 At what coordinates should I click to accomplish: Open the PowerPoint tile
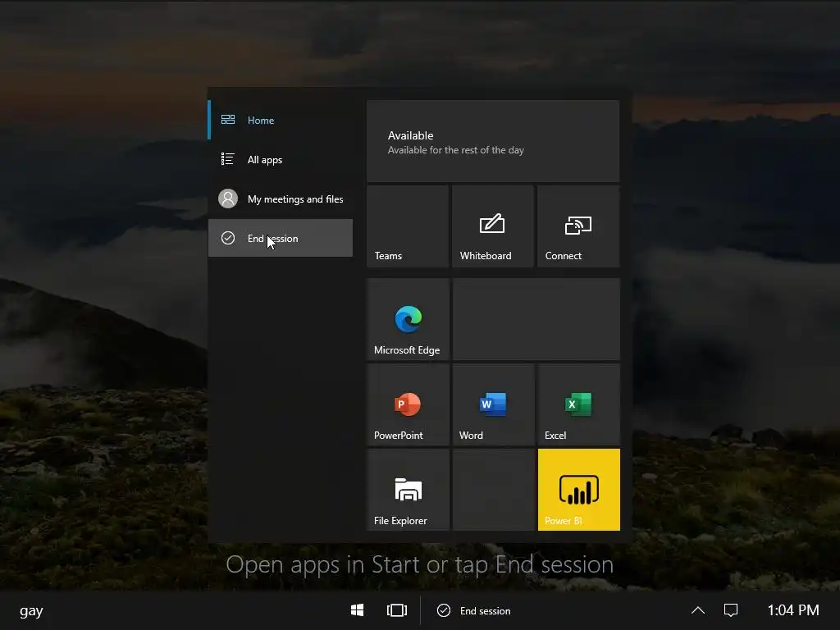pyautogui.click(x=408, y=404)
